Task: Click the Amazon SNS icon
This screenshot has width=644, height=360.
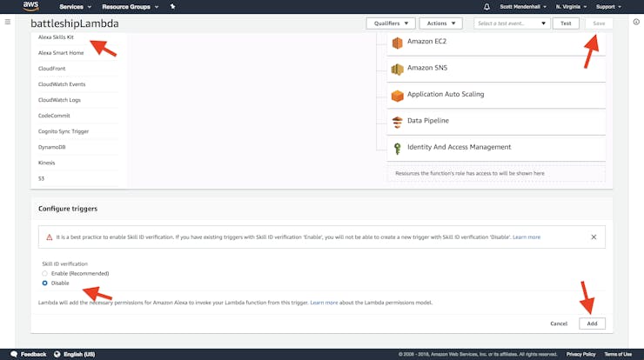Action: 397,70
